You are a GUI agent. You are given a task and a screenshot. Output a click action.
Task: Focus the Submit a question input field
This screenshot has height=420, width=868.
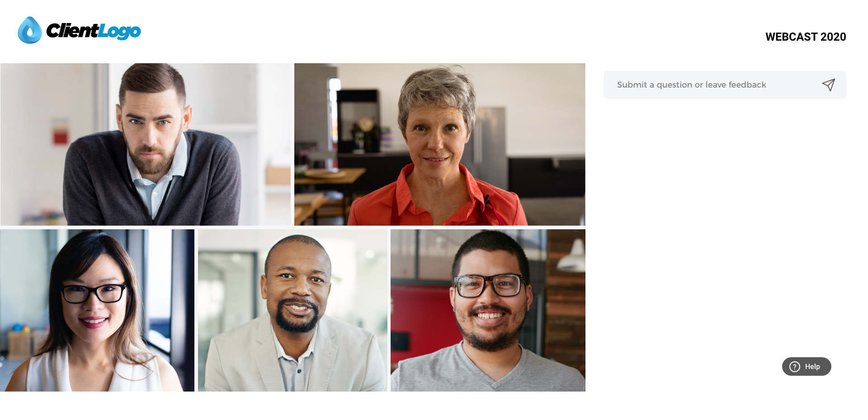tap(725, 85)
